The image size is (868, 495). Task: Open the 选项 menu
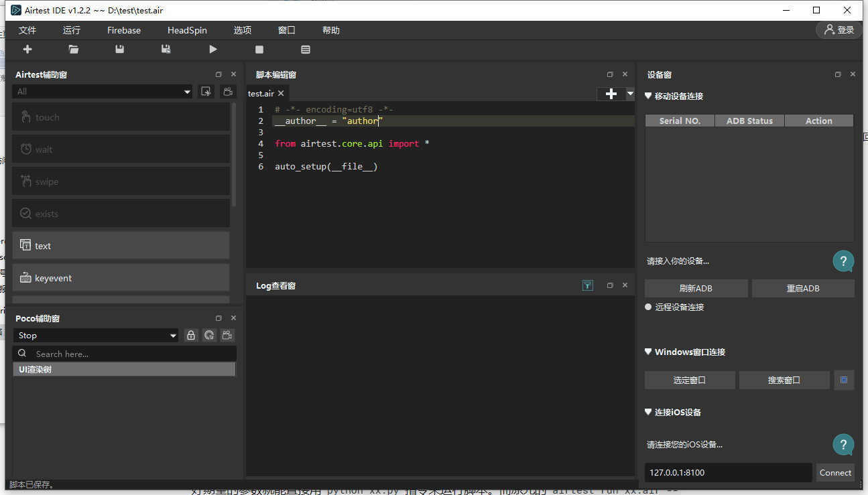(243, 31)
